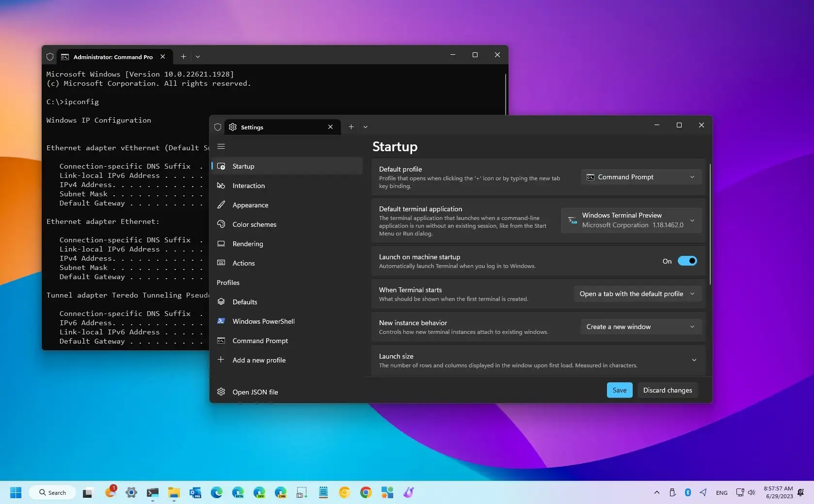Viewport: 814px width, 504px height.
Task: Switch to Windows Terminal on taskbar
Action: pos(153,492)
